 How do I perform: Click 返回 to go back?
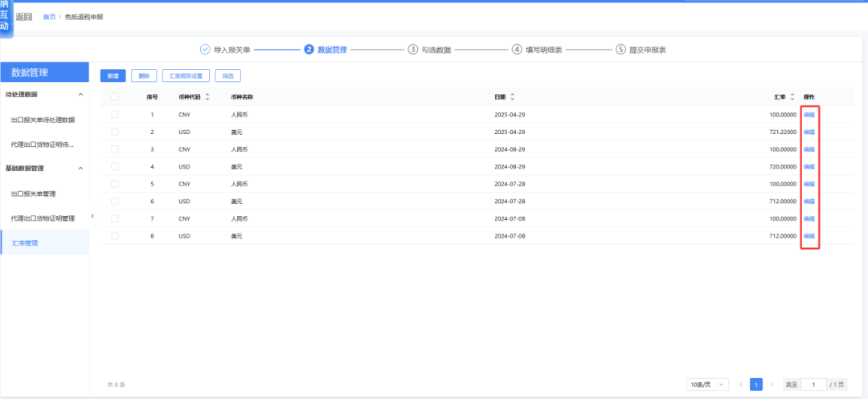(x=24, y=17)
